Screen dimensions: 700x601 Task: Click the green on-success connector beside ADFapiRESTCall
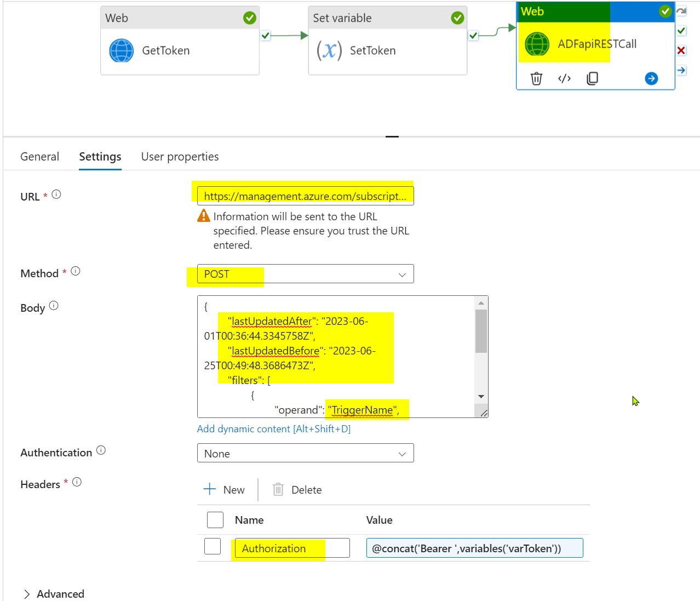(x=681, y=31)
